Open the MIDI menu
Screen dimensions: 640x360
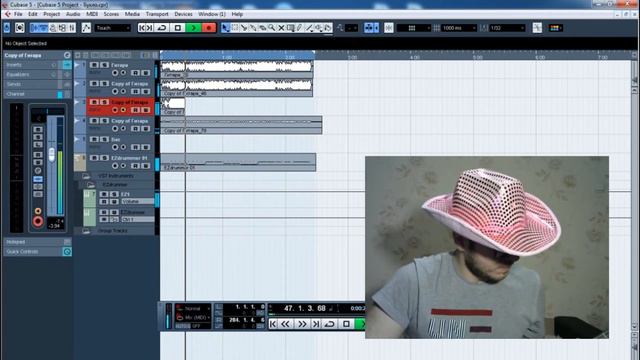click(92, 14)
